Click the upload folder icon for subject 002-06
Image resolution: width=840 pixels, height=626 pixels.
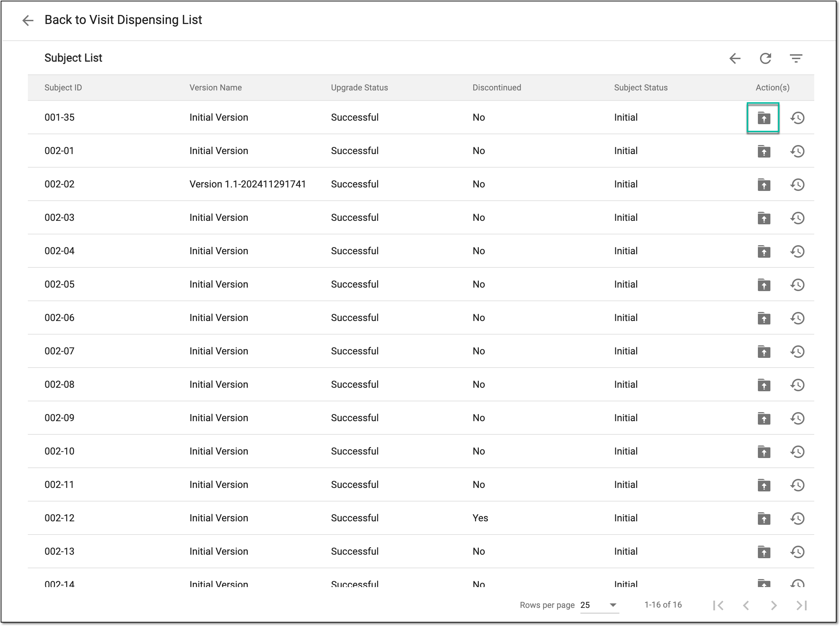coord(763,318)
